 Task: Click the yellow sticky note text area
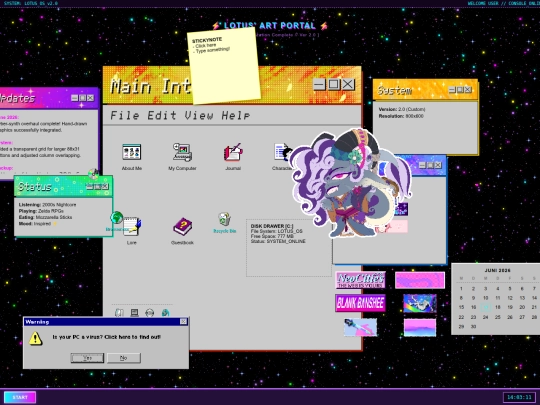pyautogui.click(x=224, y=65)
